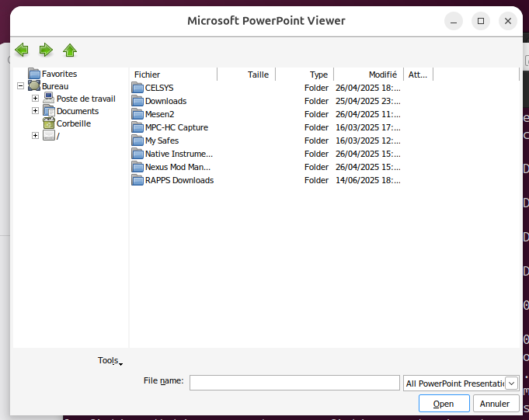The width and height of the screenshot is (529, 420).
Task: Sort by the Att... column header
Action: (x=419, y=75)
